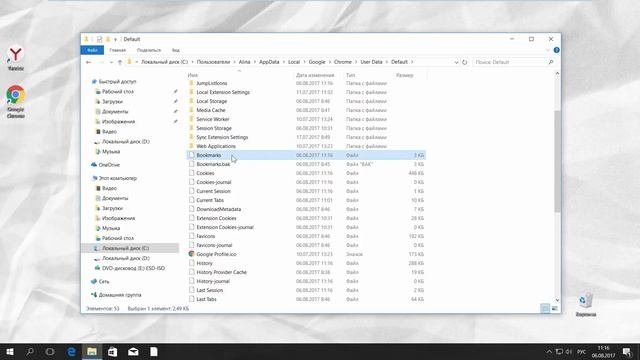Screen dimensions: 640x360
Task: Open Этот компьютер in navigation pane
Action: point(118,178)
